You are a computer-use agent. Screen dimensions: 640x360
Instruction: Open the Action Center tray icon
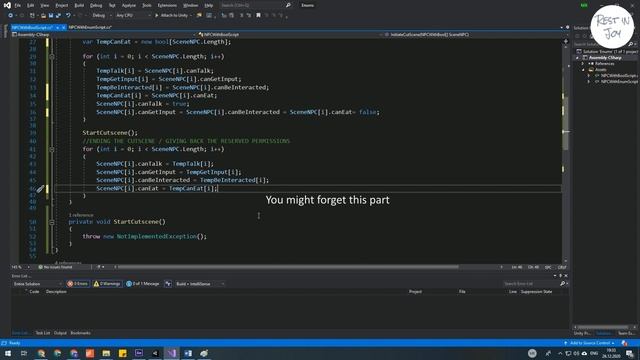(630, 353)
